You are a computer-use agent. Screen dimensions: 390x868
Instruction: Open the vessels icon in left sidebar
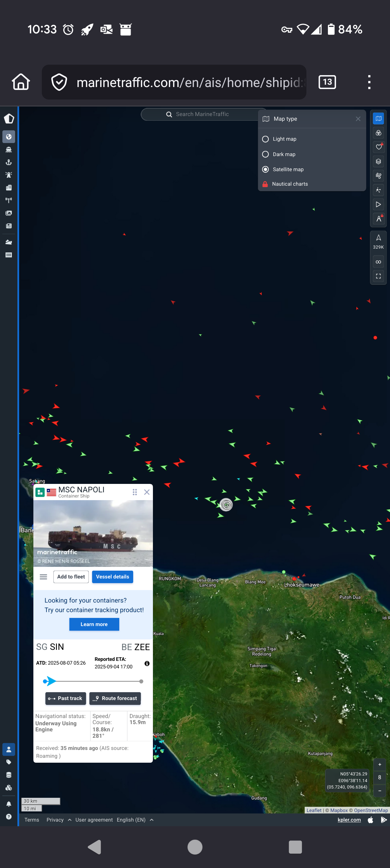9,150
